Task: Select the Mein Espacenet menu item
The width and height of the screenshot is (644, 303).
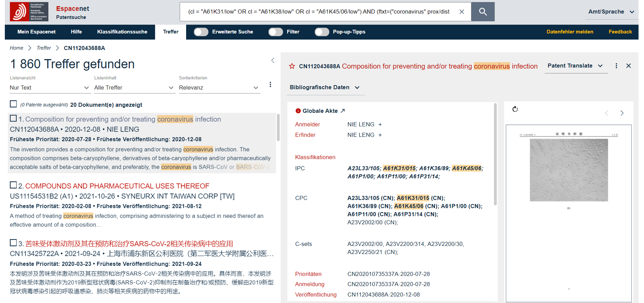Action: point(36,32)
